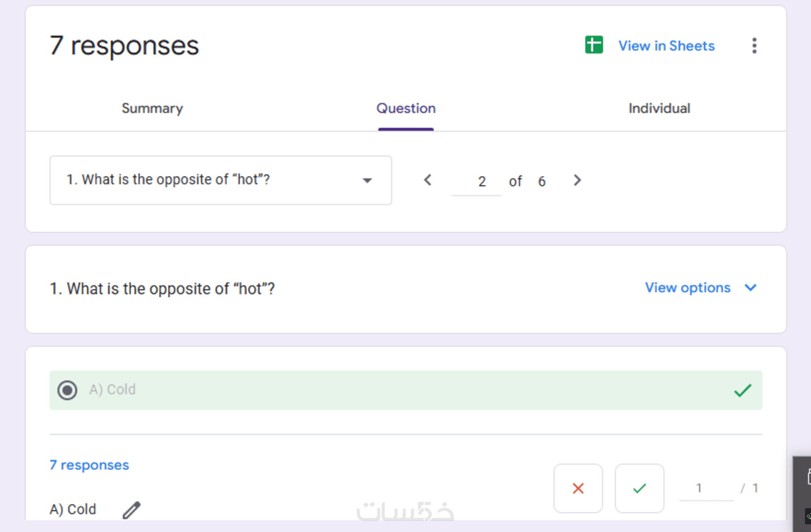Mark answer incorrect with red X

point(578,488)
